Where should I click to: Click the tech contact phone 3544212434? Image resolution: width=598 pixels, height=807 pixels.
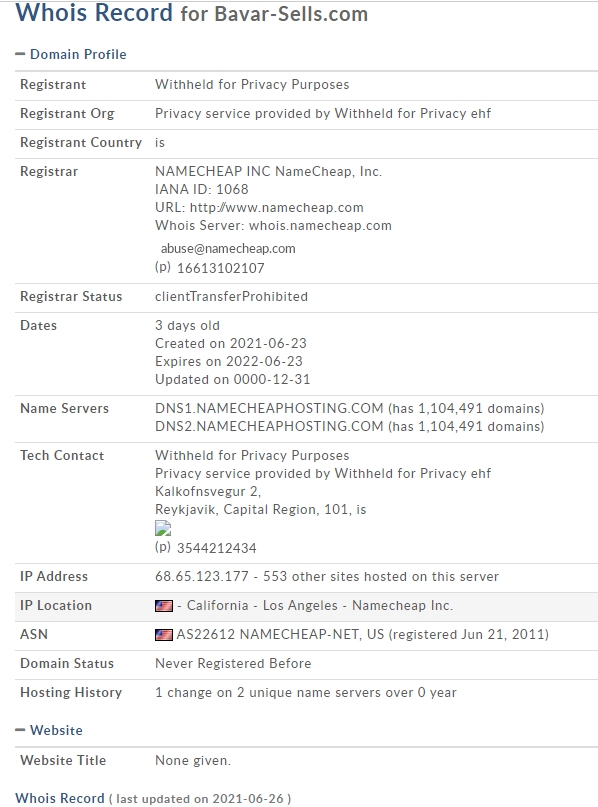point(216,548)
